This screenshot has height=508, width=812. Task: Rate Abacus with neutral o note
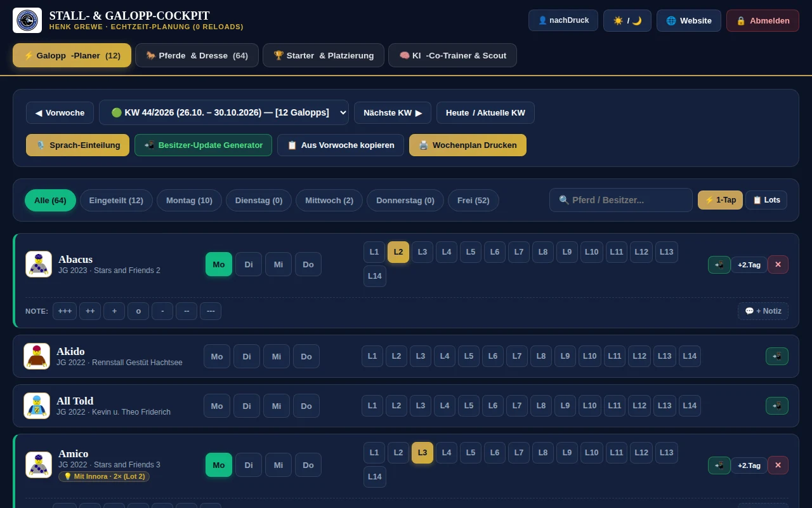coord(138,311)
